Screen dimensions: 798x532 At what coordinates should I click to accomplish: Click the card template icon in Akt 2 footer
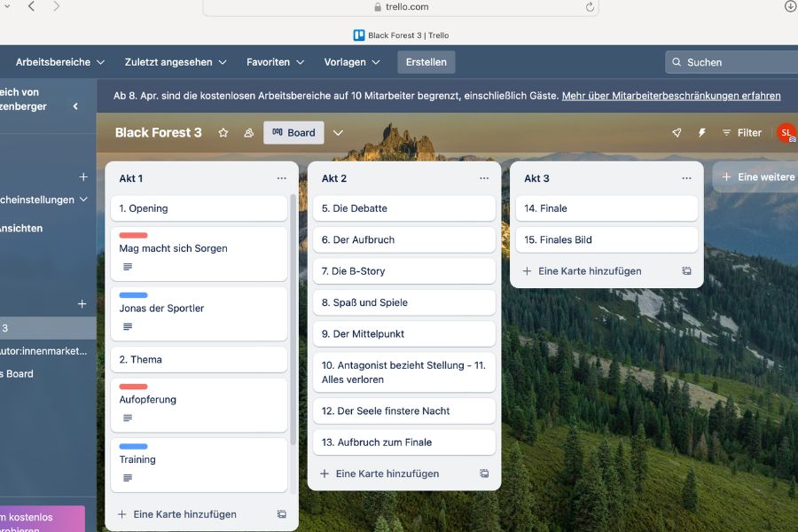coord(484,473)
